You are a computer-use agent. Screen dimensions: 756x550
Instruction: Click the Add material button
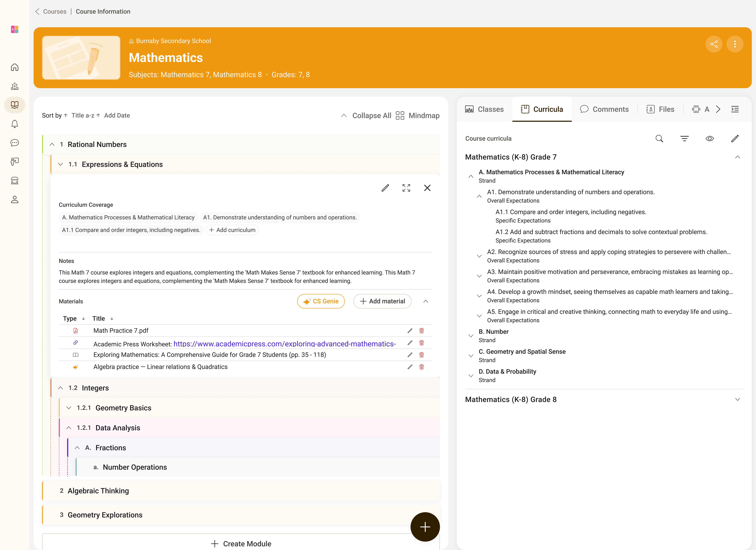tap(382, 301)
